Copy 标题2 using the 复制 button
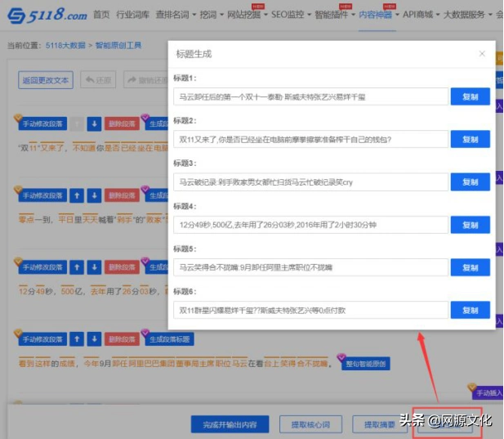Viewport: 504px width, 439px height. point(471,139)
